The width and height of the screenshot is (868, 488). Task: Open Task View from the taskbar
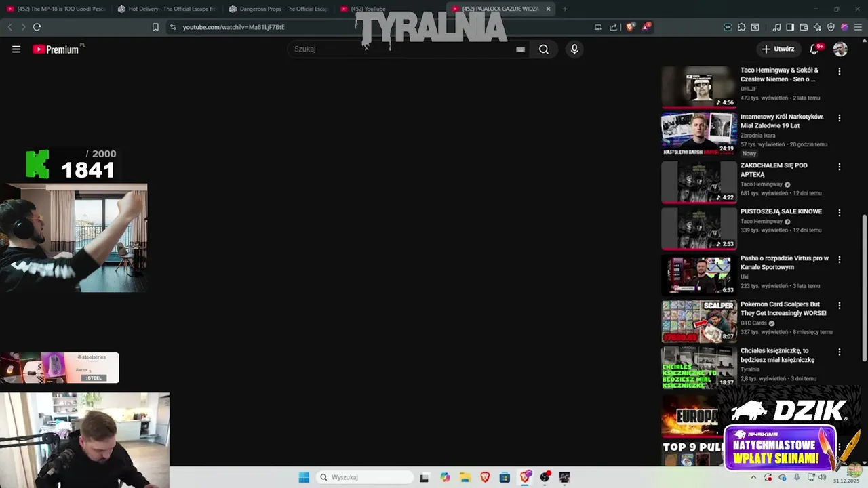click(x=424, y=477)
